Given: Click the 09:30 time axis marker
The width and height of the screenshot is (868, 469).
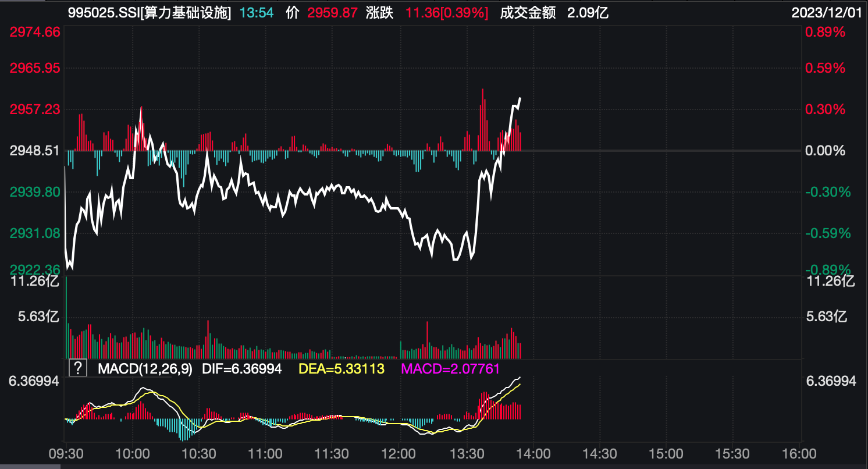Looking at the screenshot, I should point(66,453).
